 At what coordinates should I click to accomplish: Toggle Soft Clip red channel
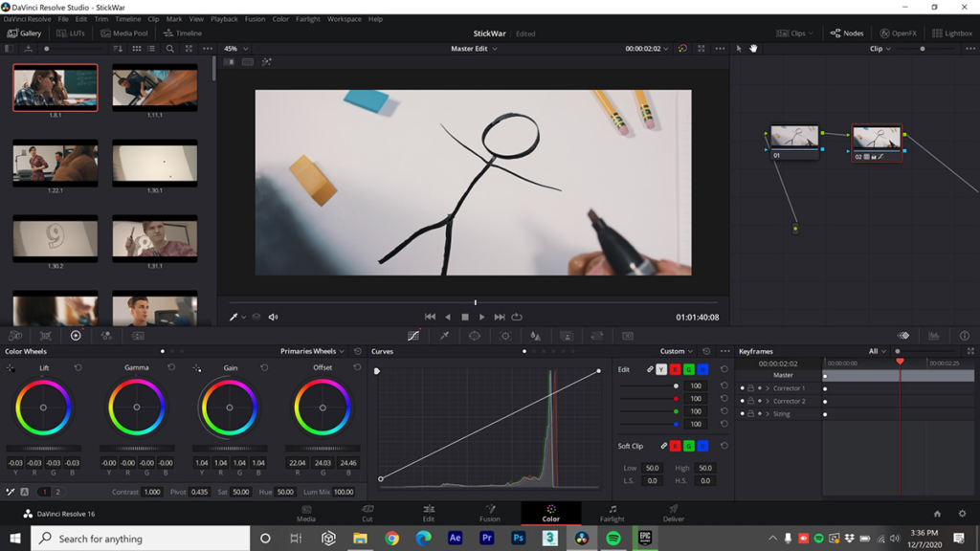point(675,446)
